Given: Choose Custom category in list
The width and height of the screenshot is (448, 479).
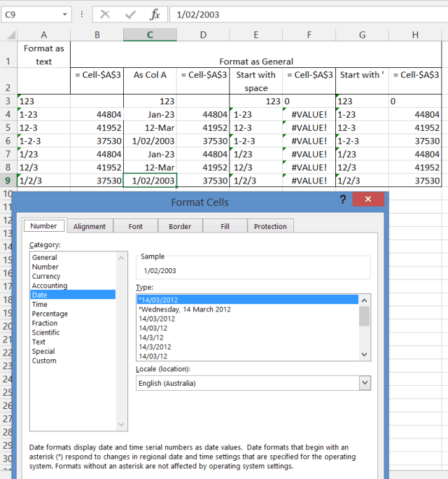Looking at the screenshot, I should 44,361.
